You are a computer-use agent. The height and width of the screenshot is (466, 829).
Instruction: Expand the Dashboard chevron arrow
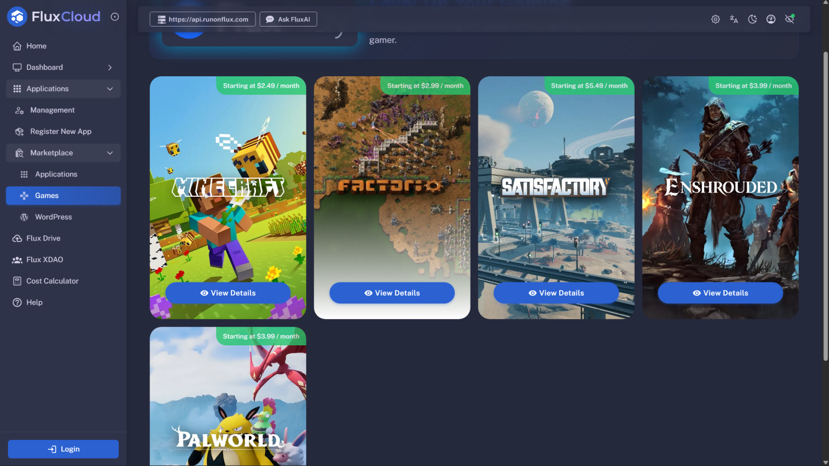(x=110, y=68)
